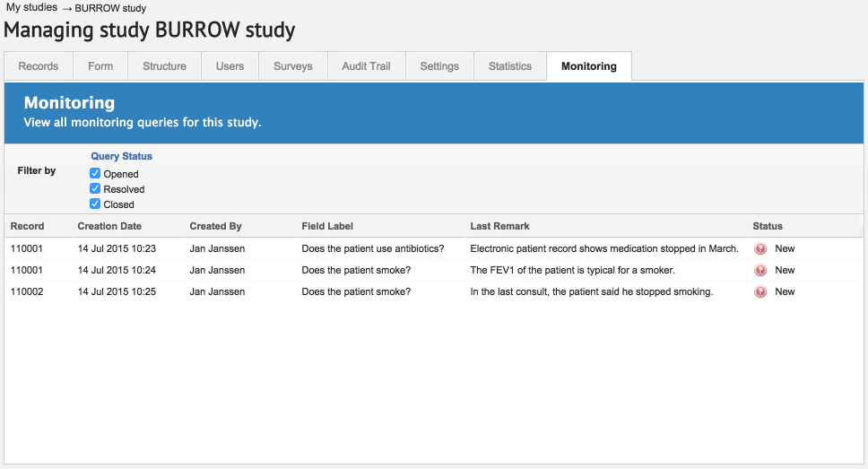The width and height of the screenshot is (868, 469).
Task: Select the Surveys tab
Action: click(293, 66)
